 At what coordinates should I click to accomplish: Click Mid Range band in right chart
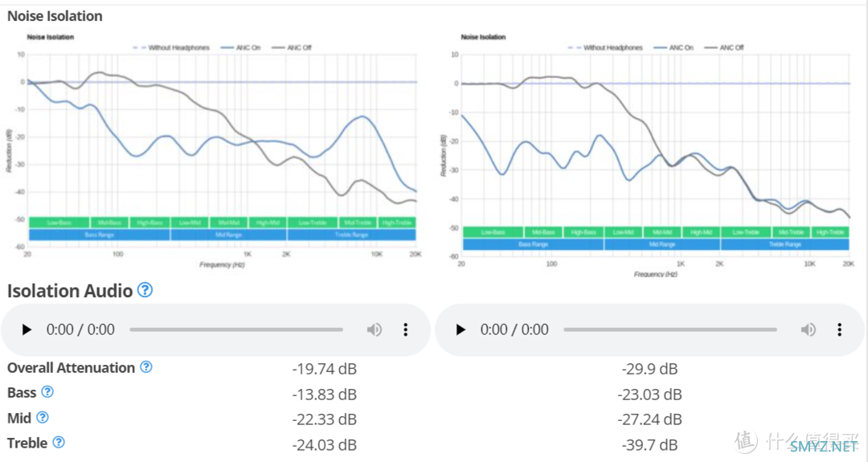pos(662,244)
